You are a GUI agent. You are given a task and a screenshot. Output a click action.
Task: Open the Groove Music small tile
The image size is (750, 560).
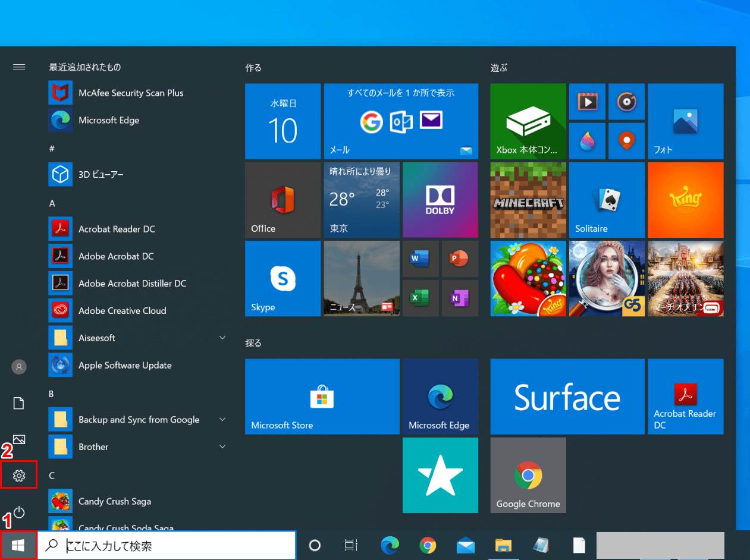pyautogui.click(x=626, y=102)
